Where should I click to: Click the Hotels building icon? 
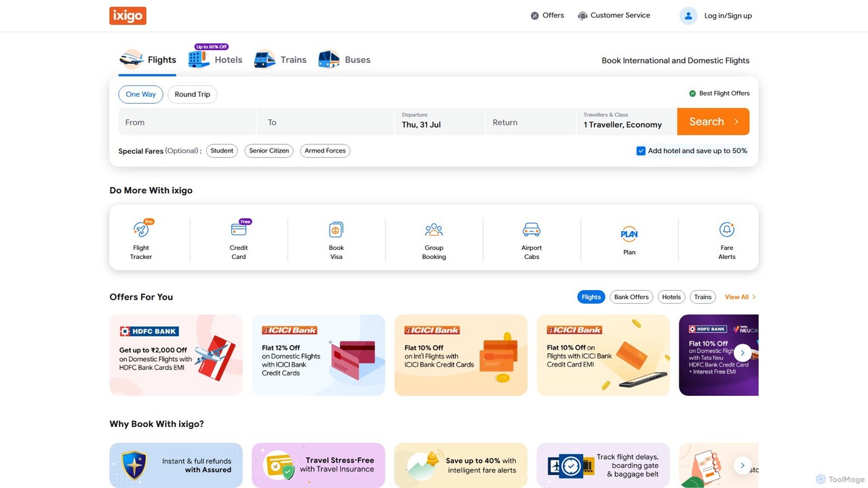pos(199,60)
